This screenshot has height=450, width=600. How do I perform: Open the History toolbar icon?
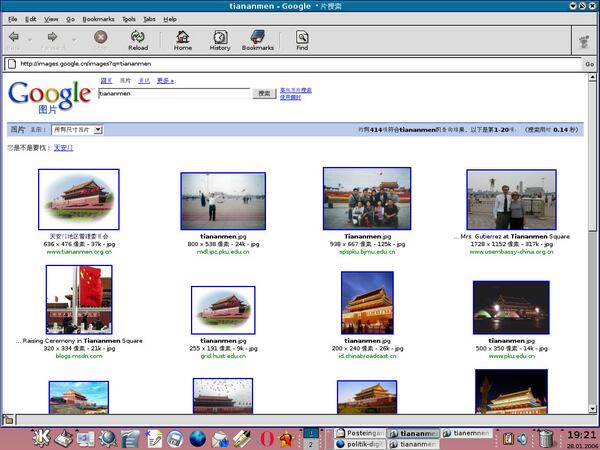[x=220, y=37]
